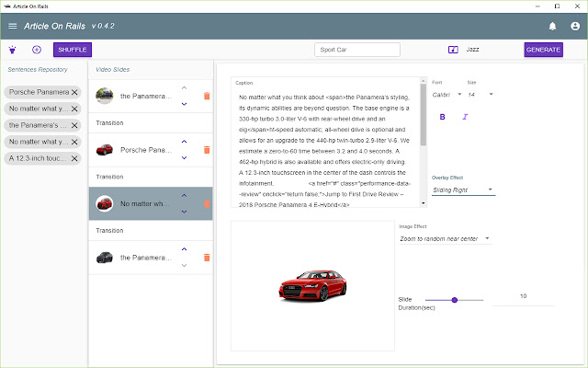Click the slide duration value 10 field
This screenshot has height=368, width=588.
pos(523,296)
